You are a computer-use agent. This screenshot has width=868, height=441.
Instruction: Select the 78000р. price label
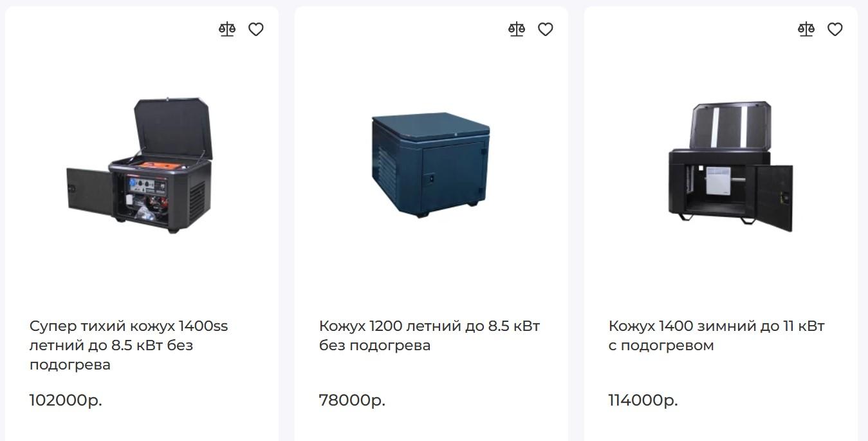click(x=352, y=400)
